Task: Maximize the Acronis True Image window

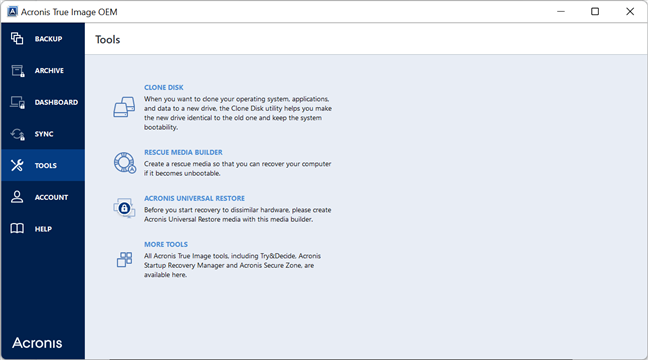Action: click(x=595, y=12)
